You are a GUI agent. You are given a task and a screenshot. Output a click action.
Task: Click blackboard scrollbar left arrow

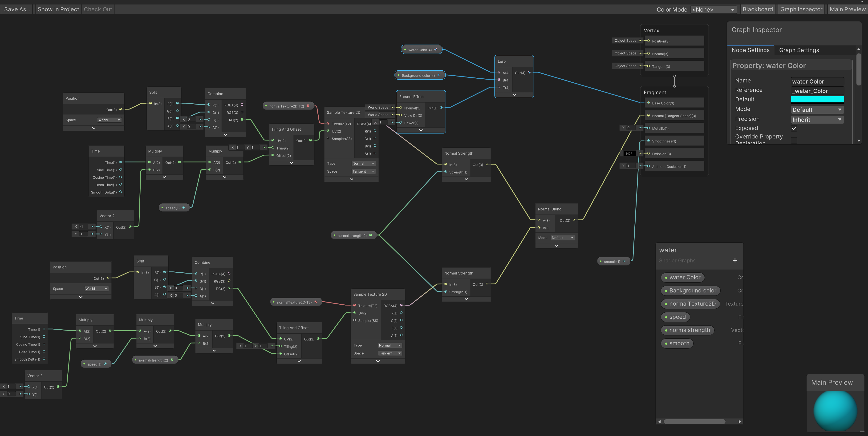click(x=659, y=421)
